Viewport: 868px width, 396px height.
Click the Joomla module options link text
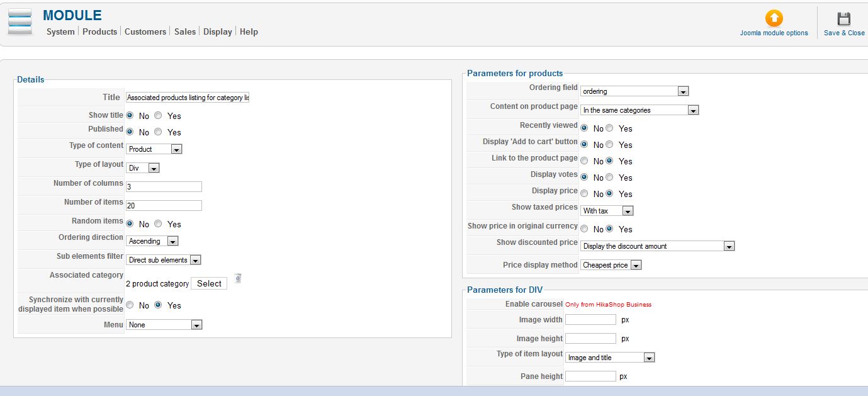pos(774,33)
